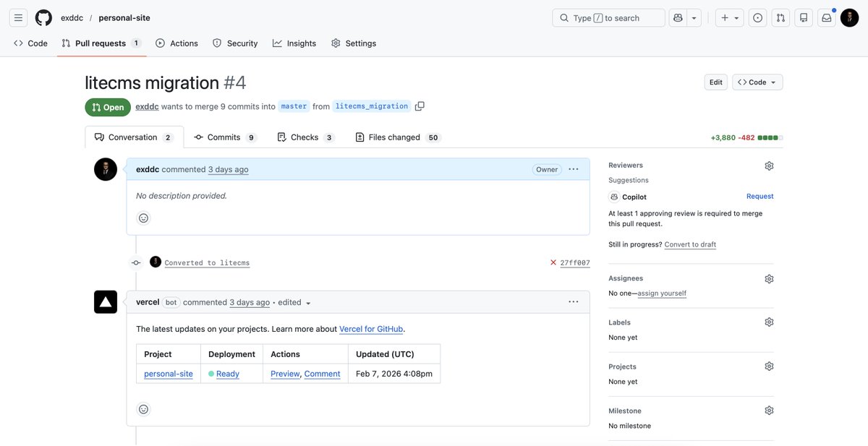Click the master base branch label

pos(294,106)
